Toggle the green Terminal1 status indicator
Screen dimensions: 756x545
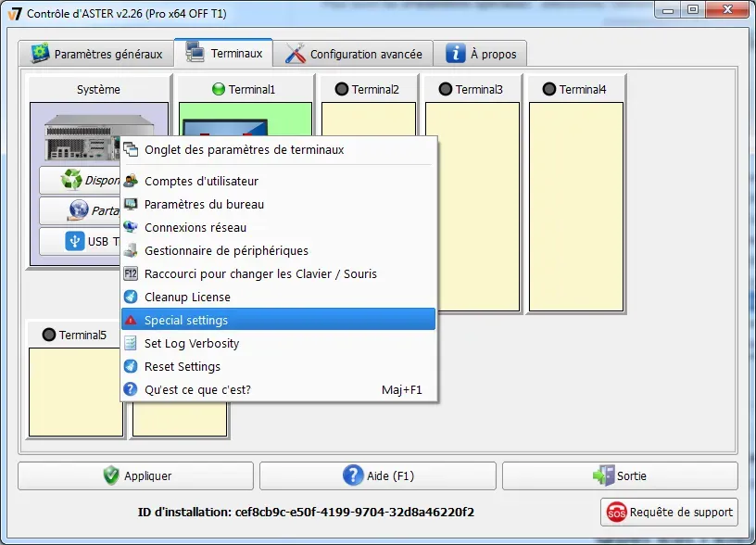point(219,90)
